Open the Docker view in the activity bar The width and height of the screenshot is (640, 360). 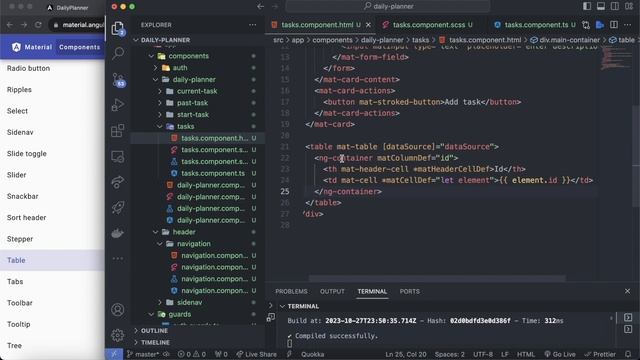coord(118,233)
